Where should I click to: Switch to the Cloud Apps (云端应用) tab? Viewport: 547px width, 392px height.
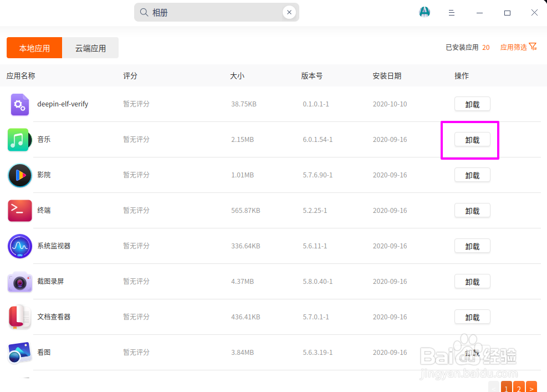(90, 48)
